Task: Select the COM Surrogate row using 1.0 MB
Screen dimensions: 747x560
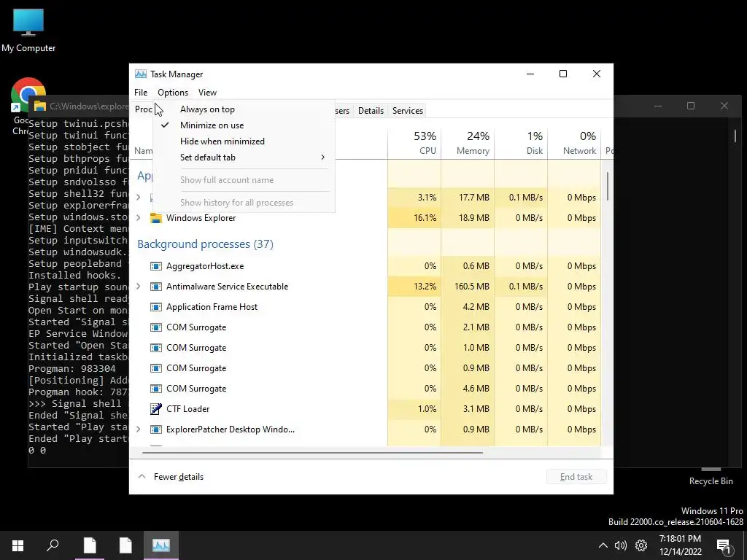Action: [367, 348]
